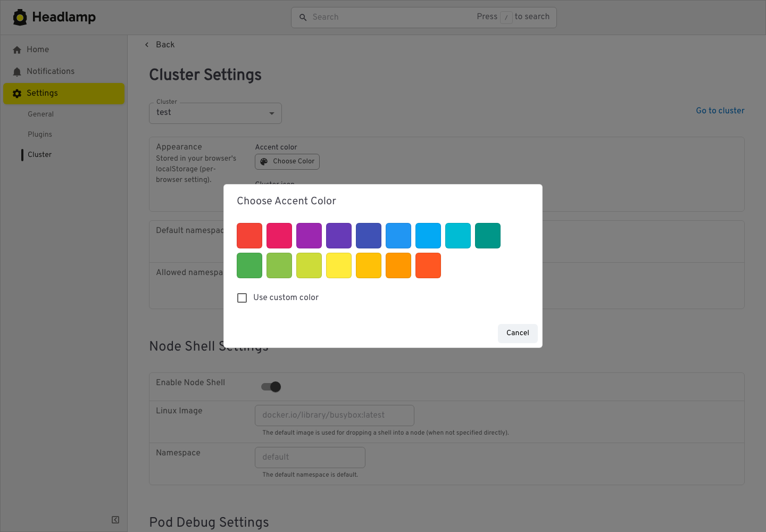766x532 pixels.
Task: Click the Choose Color button
Action: (287, 162)
